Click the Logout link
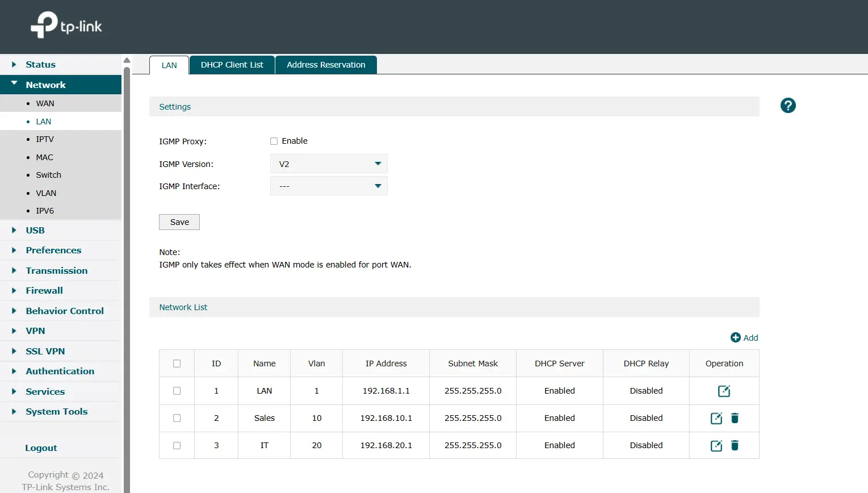The width and height of the screenshot is (868, 493). (41, 448)
